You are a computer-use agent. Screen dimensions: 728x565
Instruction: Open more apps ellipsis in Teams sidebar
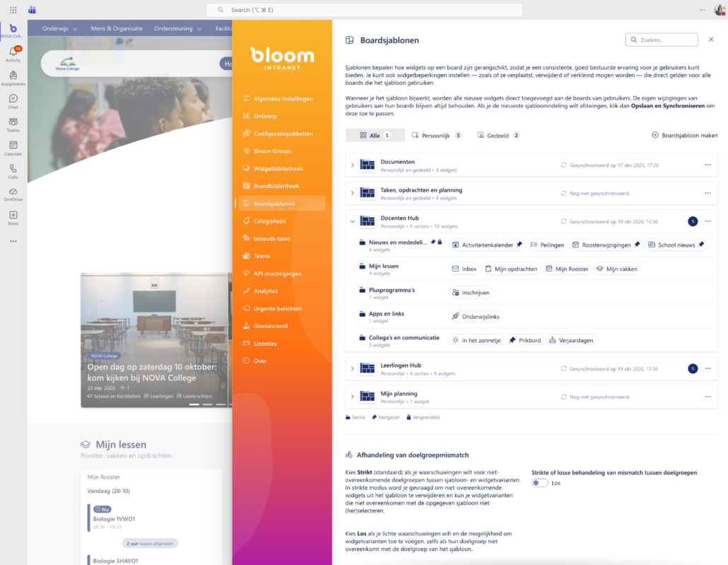click(13, 241)
